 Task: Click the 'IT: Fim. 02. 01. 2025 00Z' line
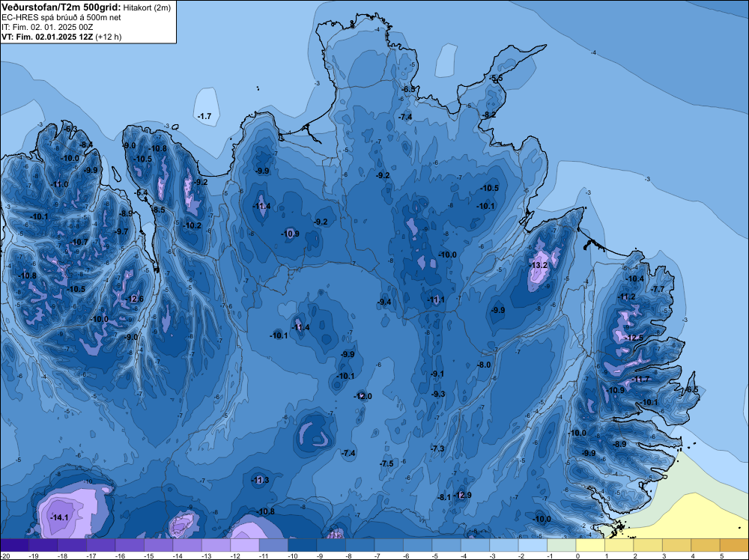(47, 27)
